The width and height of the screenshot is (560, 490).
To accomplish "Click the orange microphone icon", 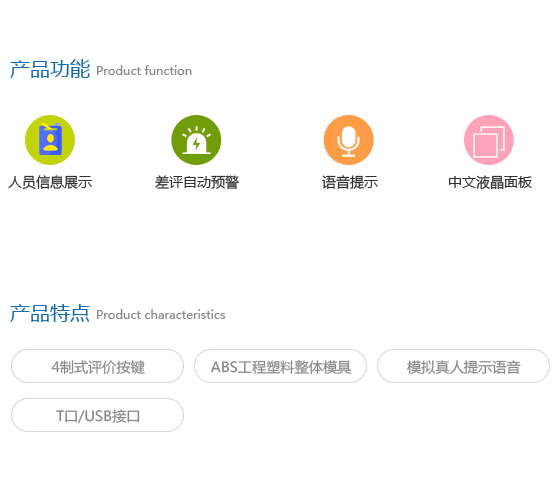I will coord(349,140).
